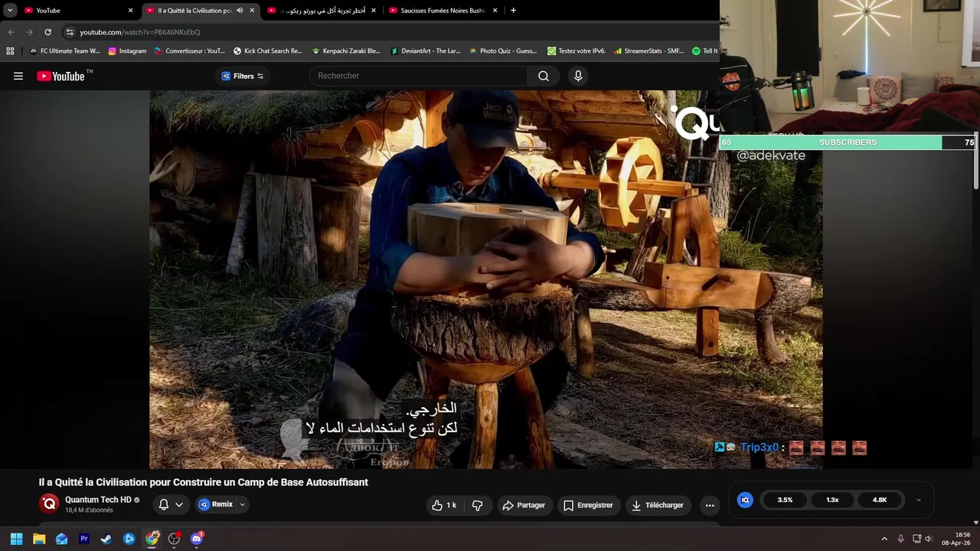Open the Photo Quiz bookmark

pos(503,51)
